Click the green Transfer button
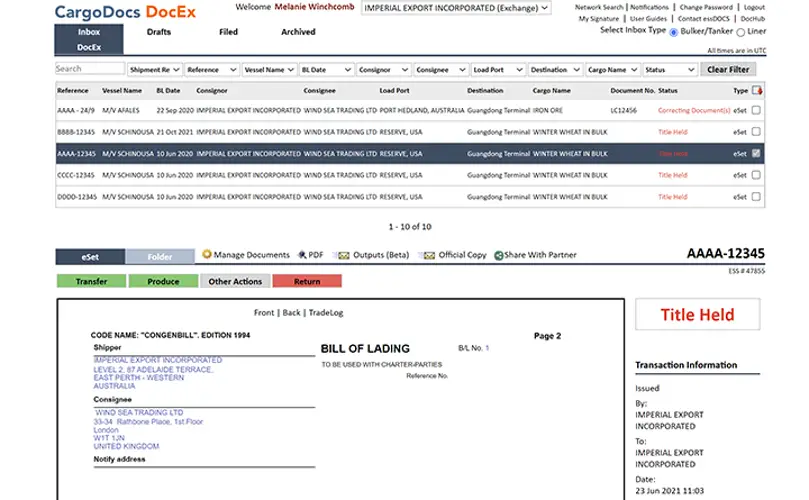This screenshot has width=809, height=500. pos(91,281)
